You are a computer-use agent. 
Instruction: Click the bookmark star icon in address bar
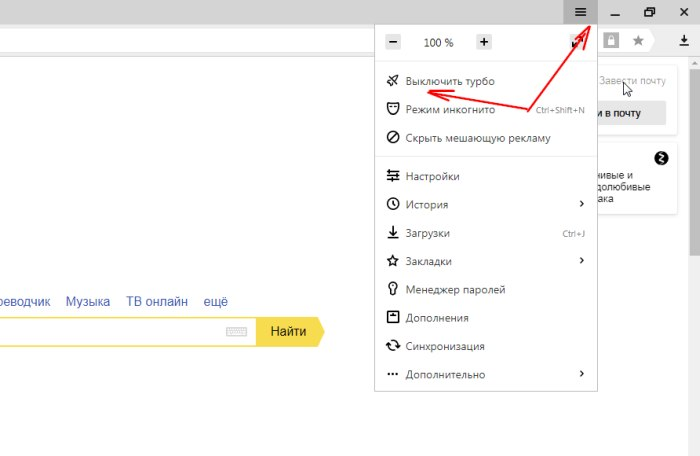pos(638,40)
